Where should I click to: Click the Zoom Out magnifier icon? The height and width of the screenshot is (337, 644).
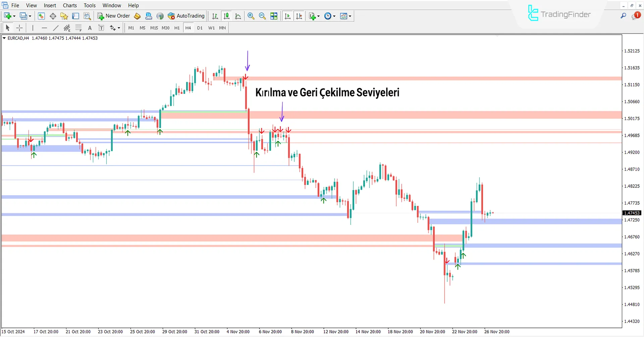262,16
